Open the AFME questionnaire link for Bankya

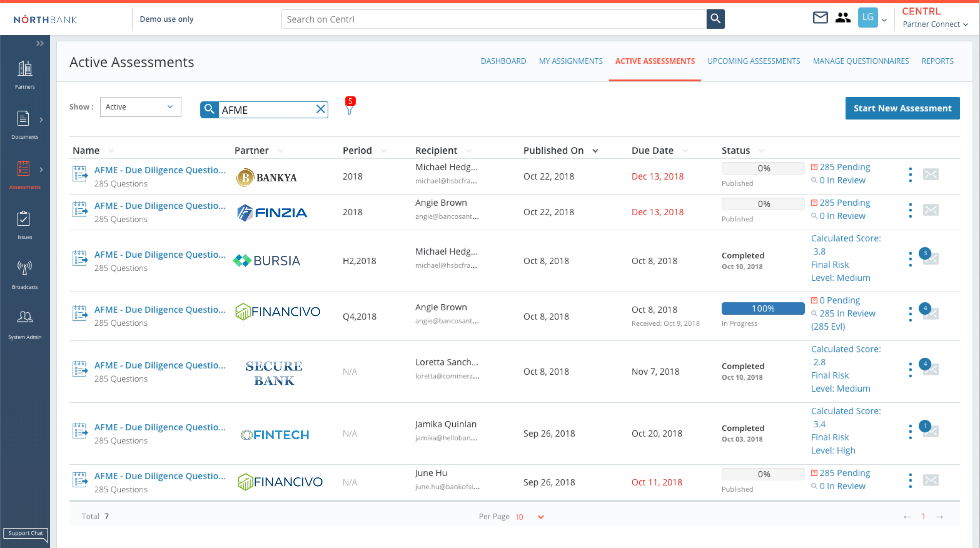160,170
